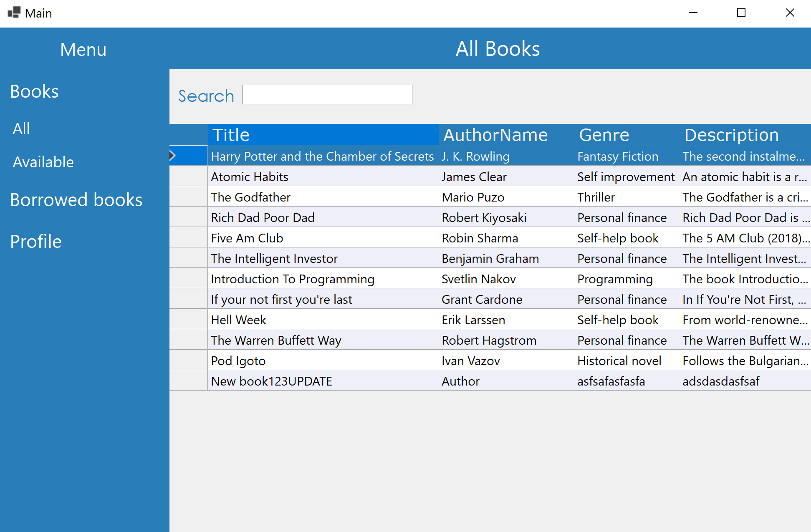Open the Profile page
The height and width of the screenshot is (532, 811).
(x=36, y=242)
